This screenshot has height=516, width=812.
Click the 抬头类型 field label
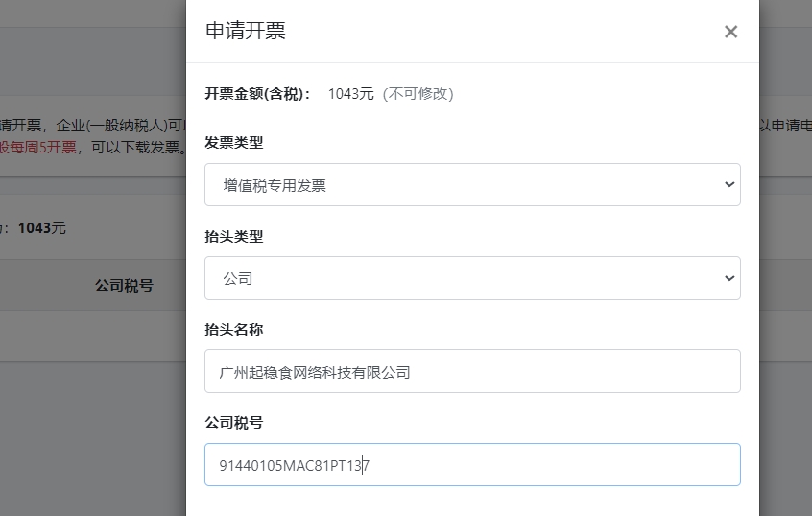pyautogui.click(x=233, y=236)
